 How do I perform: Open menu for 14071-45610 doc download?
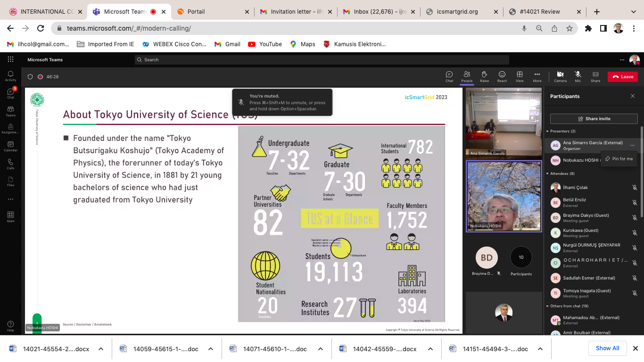point(321,349)
